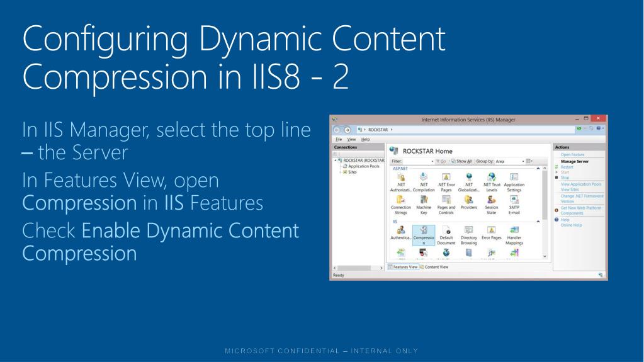Click View Sites action link
This screenshot has width=644, height=362.
(x=570, y=190)
